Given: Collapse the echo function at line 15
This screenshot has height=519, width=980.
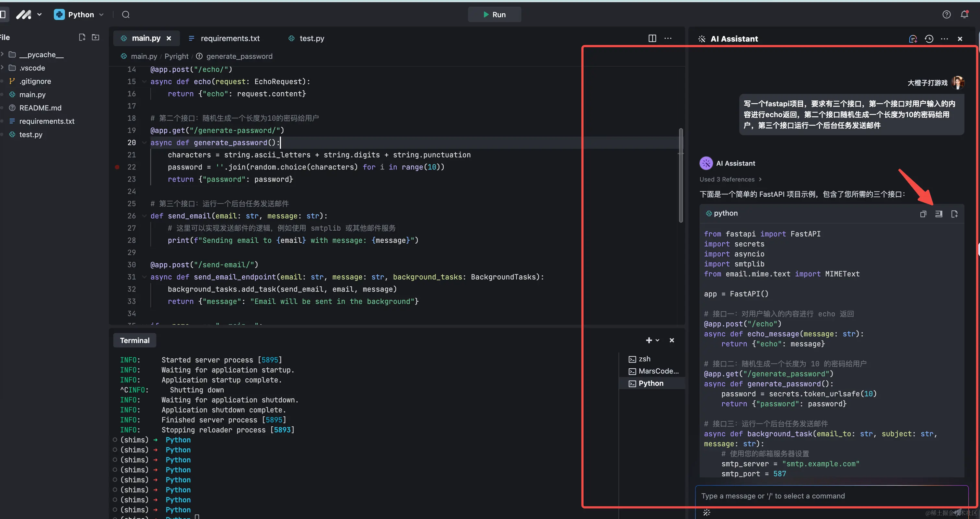Looking at the screenshot, I should point(144,81).
